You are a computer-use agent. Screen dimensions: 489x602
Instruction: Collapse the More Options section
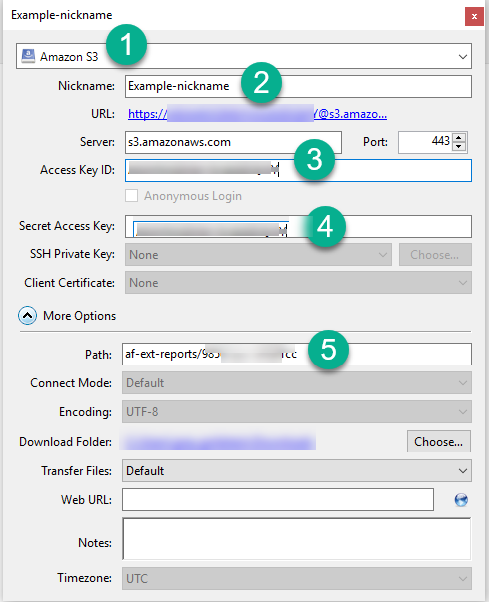point(28,316)
